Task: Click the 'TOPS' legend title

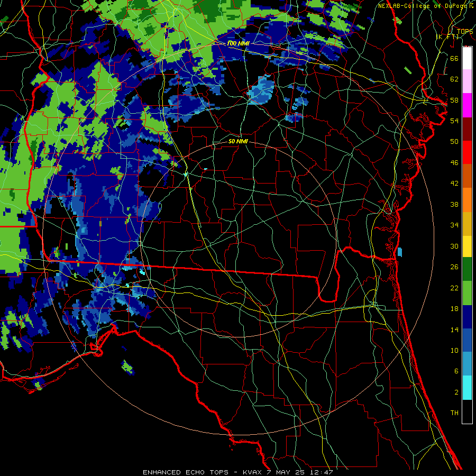Action: tap(465, 32)
